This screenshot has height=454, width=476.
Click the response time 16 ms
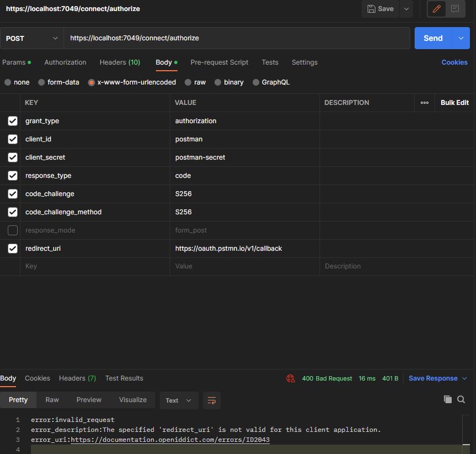pos(367,378)
